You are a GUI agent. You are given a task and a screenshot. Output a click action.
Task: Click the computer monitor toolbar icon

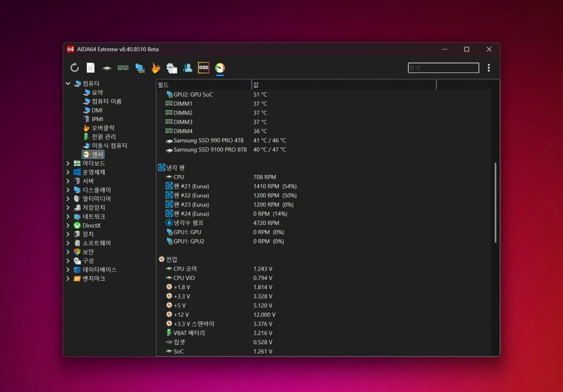(x=140, y=68)
